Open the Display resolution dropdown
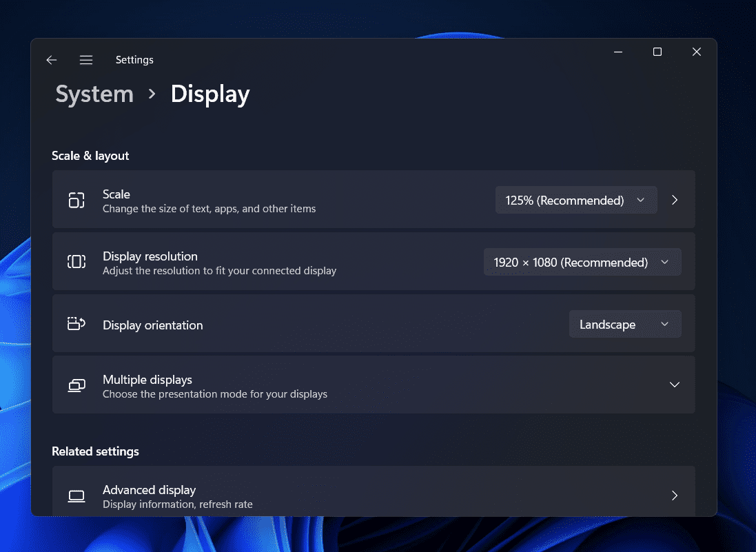 (582, 262)
